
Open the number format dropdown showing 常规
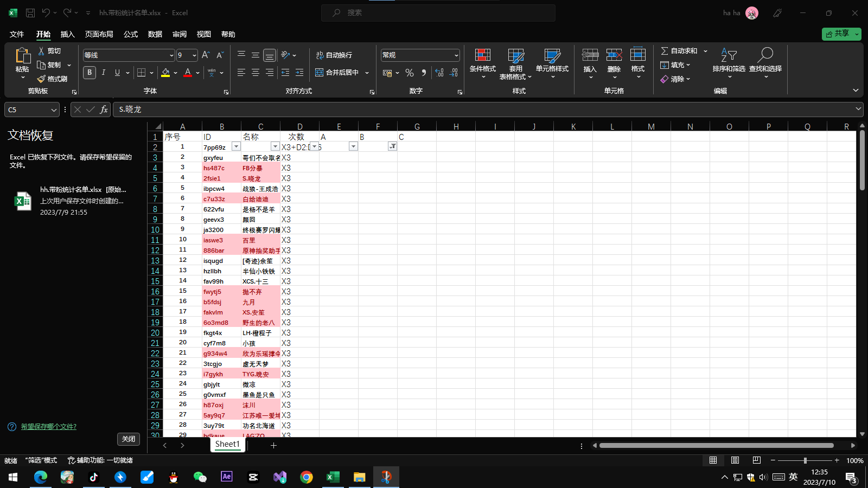tap(456, 55)
